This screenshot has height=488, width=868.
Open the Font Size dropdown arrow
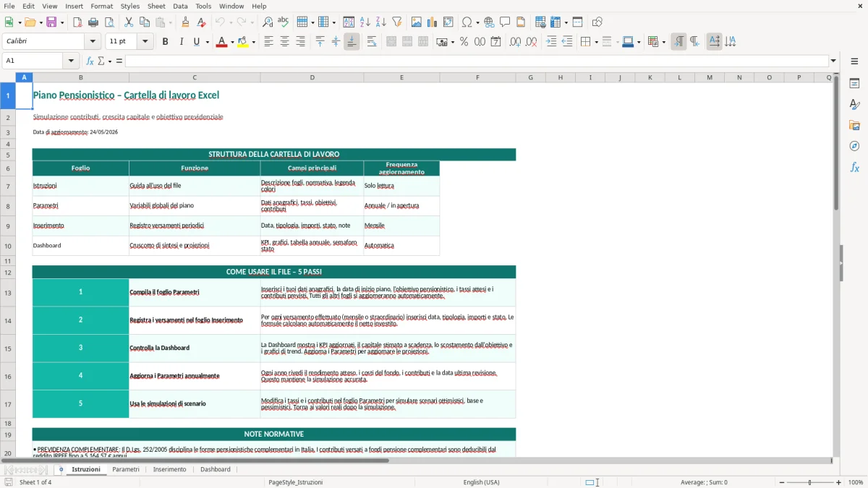[x=145, y=42]
